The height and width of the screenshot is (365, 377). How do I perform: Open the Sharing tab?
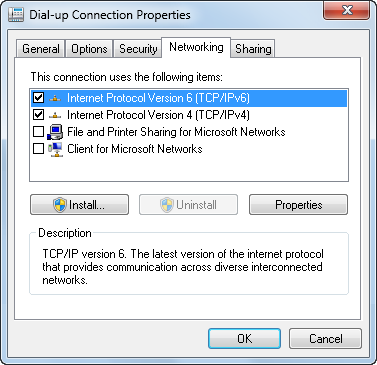(253, 49)
